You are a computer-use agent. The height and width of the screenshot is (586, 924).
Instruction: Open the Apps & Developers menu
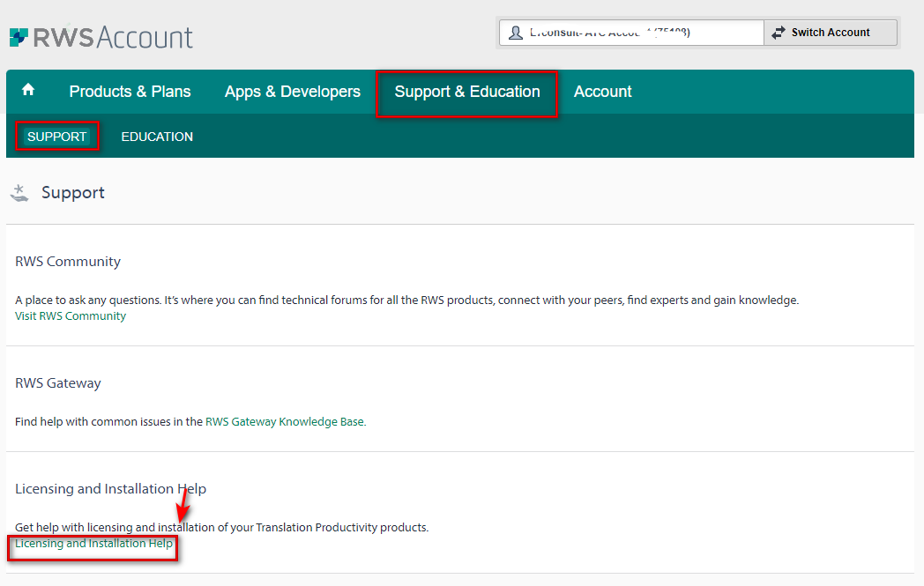click(x=292, y=91)
